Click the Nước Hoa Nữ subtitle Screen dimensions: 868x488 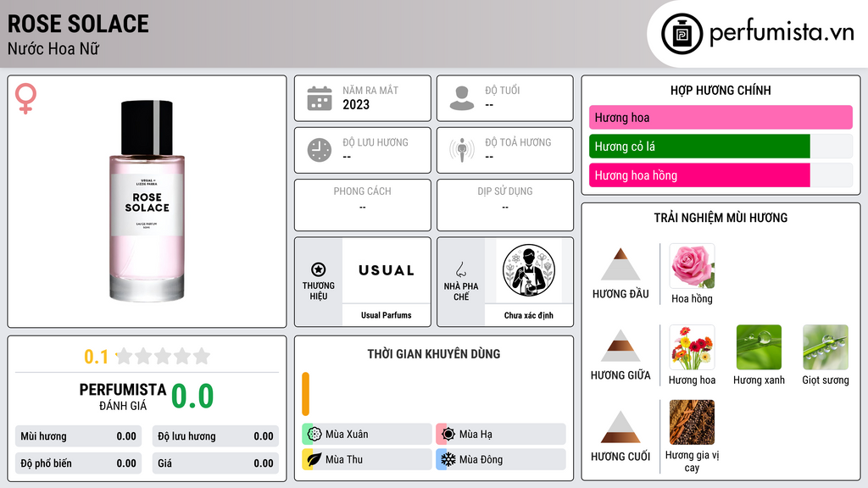coord(53,48)
